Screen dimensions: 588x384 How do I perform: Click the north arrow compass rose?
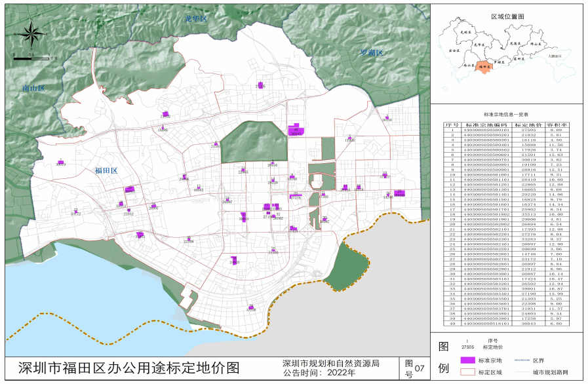(x=35, y=33)
